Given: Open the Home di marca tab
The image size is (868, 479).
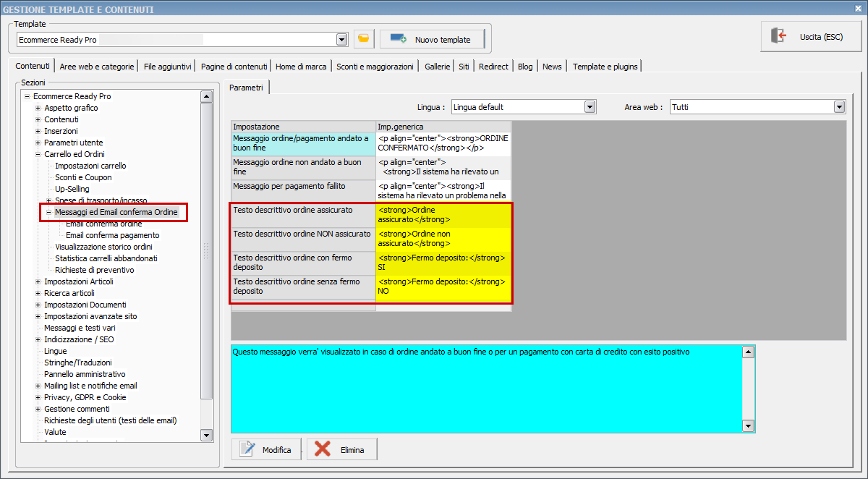Looking at the screenshot, I should point(301,67).
